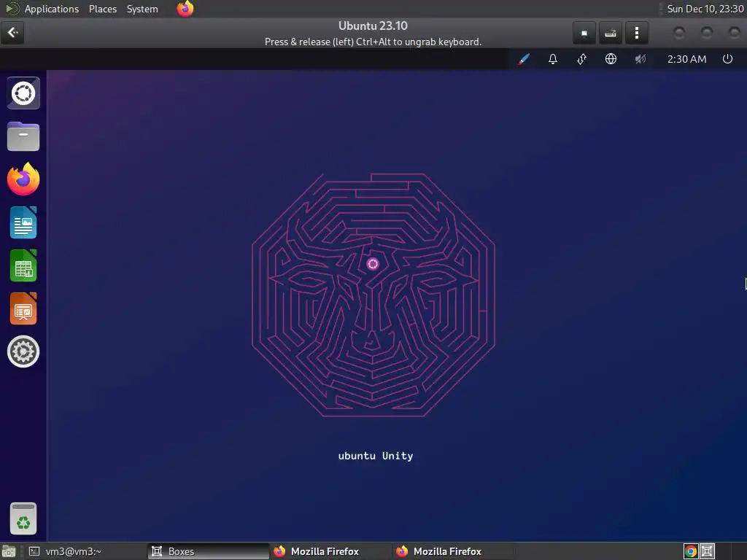Click the Ubuntu 23.10 window title
Viewport: 747px width, 560px height.
pos(373,26)
